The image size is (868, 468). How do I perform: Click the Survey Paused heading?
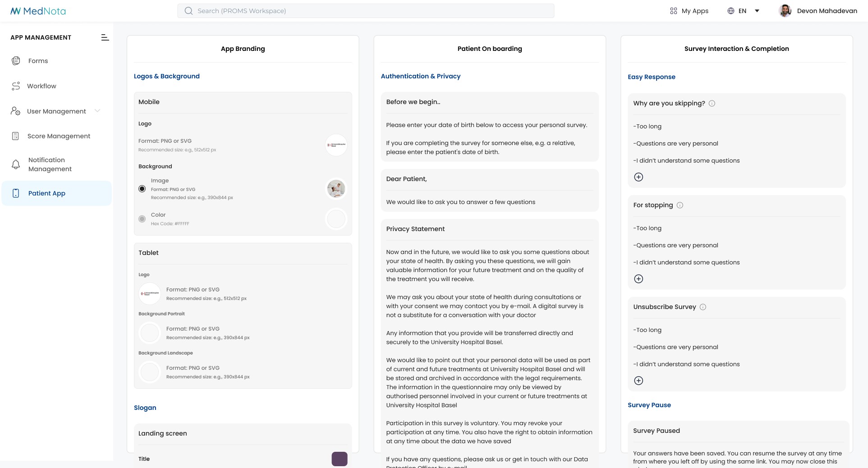(x=657, y=431)
